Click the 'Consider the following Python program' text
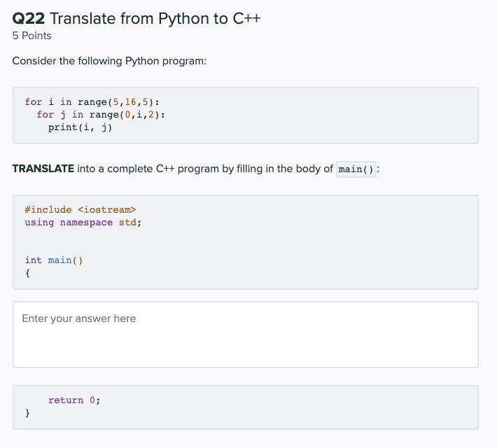The image size is (497, 448). [109, 61]
